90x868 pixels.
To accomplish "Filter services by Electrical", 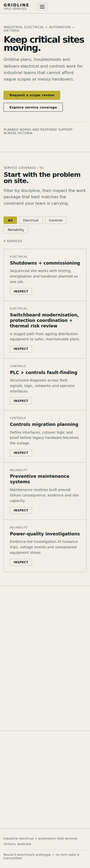I will click(x=31, y=220).
